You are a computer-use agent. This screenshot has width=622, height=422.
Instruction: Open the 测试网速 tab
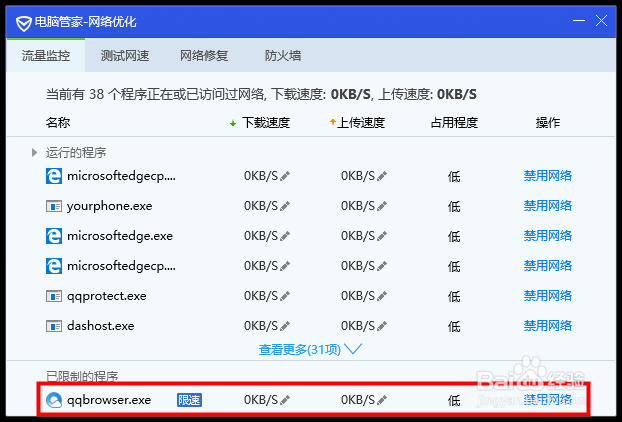pos(125,56)
